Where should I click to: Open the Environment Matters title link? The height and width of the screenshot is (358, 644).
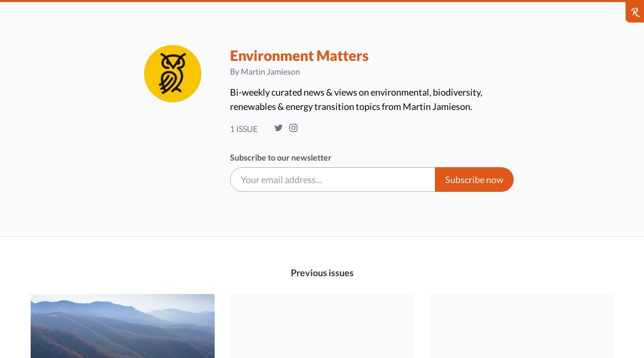click(x=299, y=55)
